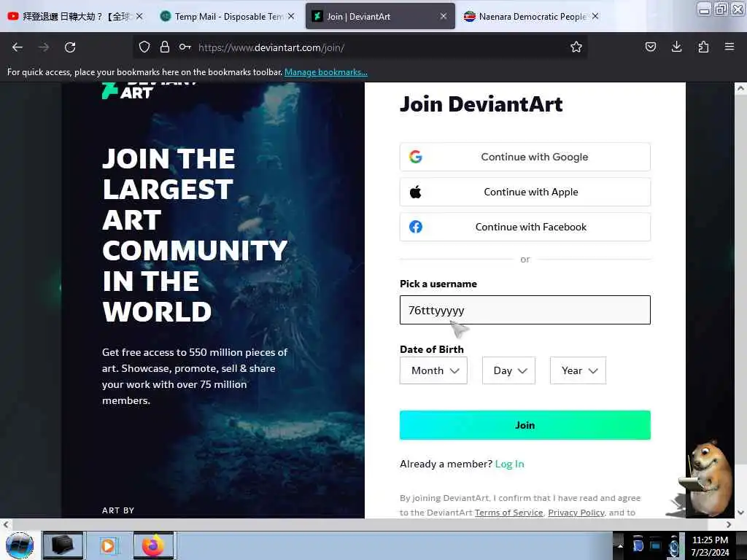This screenshot has width=747, height=560.
Task: Open the shield tracking protection icon
Action: (x=144, y=47)
